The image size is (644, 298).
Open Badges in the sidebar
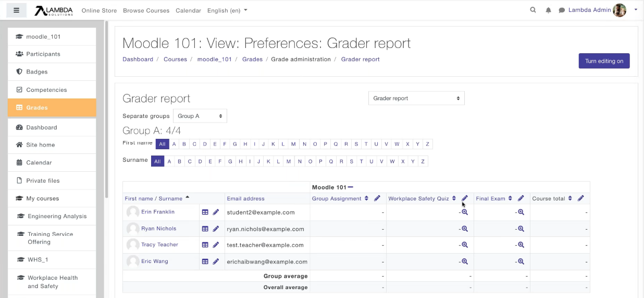tap(52, 72)
